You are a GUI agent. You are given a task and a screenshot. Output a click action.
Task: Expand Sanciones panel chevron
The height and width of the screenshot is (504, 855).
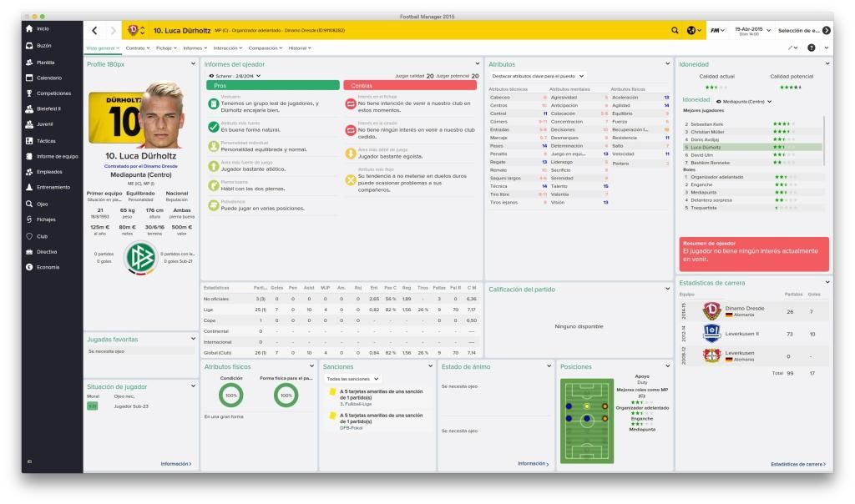tap(430, 366)
